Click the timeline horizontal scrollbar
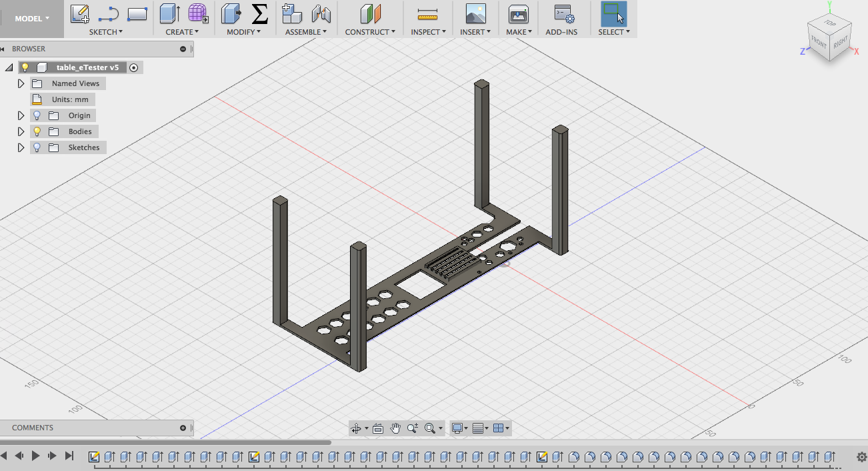This screenshot has width=868, height=471. [165, 442]
